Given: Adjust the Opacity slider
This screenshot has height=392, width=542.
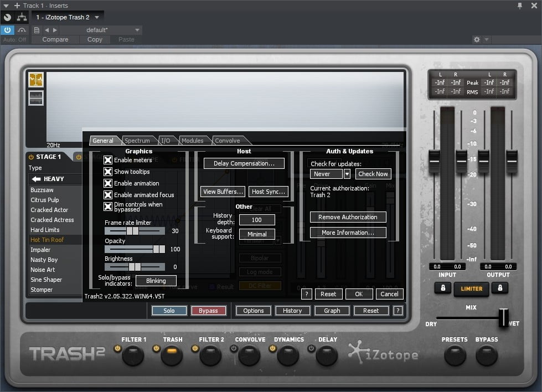Looking at the screenshot, I should [x=135, y=249].
